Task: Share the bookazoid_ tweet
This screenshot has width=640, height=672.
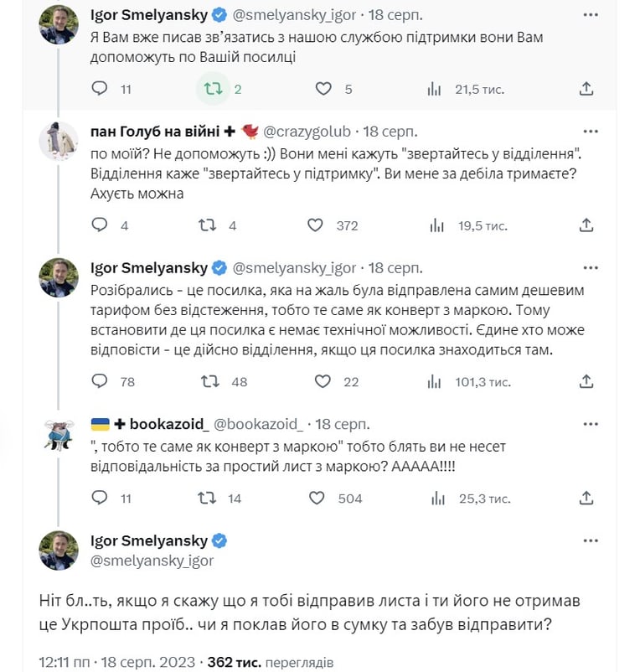Action: (586, 498)
